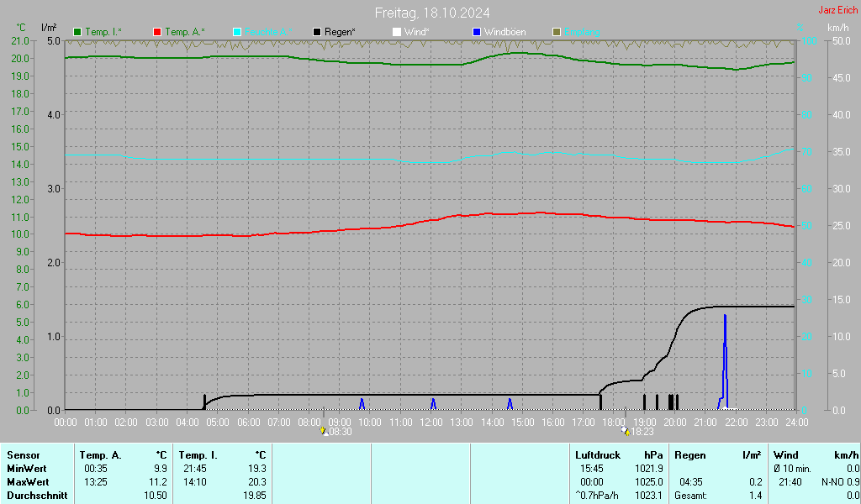Click the '11.2' maximum outdoor temperature value

click(158, 482)
